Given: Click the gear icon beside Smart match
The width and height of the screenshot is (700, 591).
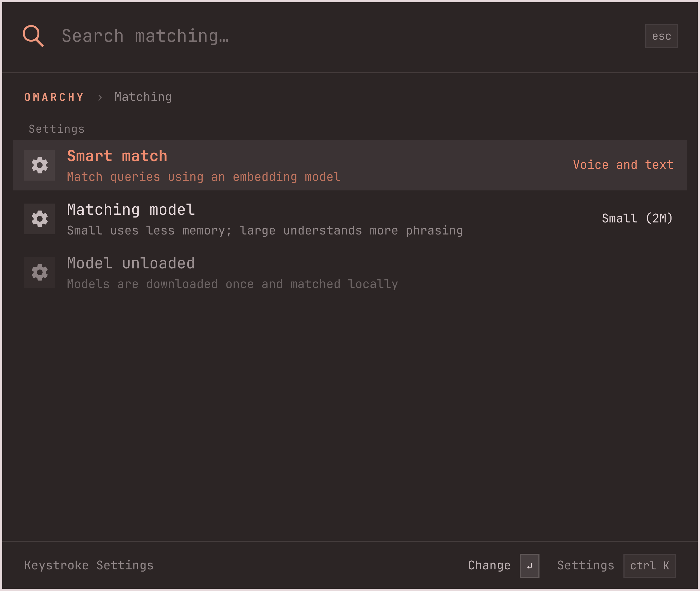Looking at the screenshot, I should pos(39,165).
